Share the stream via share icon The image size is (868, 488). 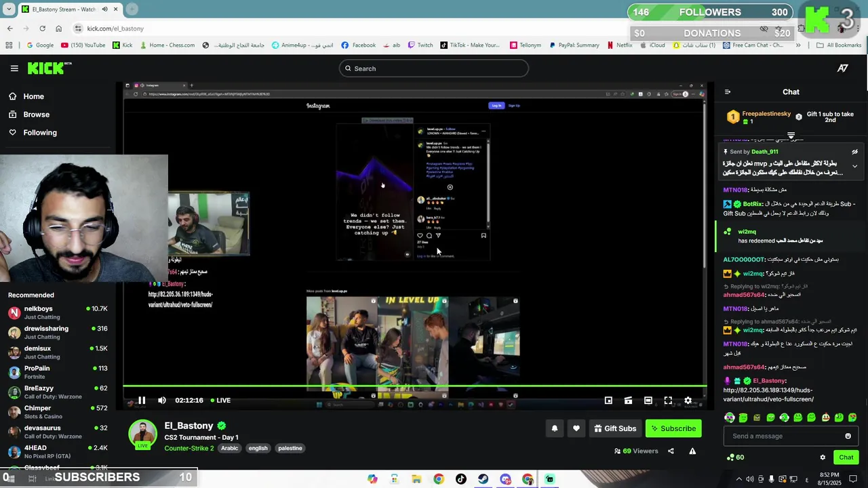point(671,451)
